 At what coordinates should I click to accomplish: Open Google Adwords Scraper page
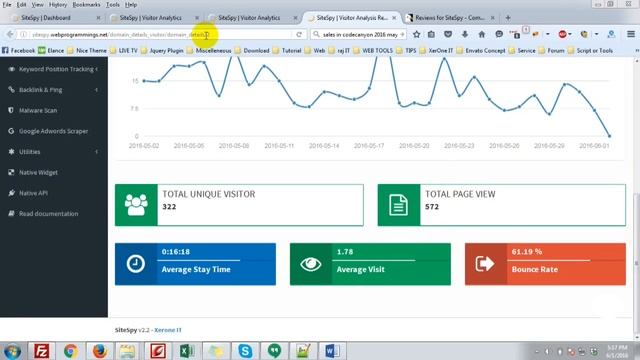54,131
